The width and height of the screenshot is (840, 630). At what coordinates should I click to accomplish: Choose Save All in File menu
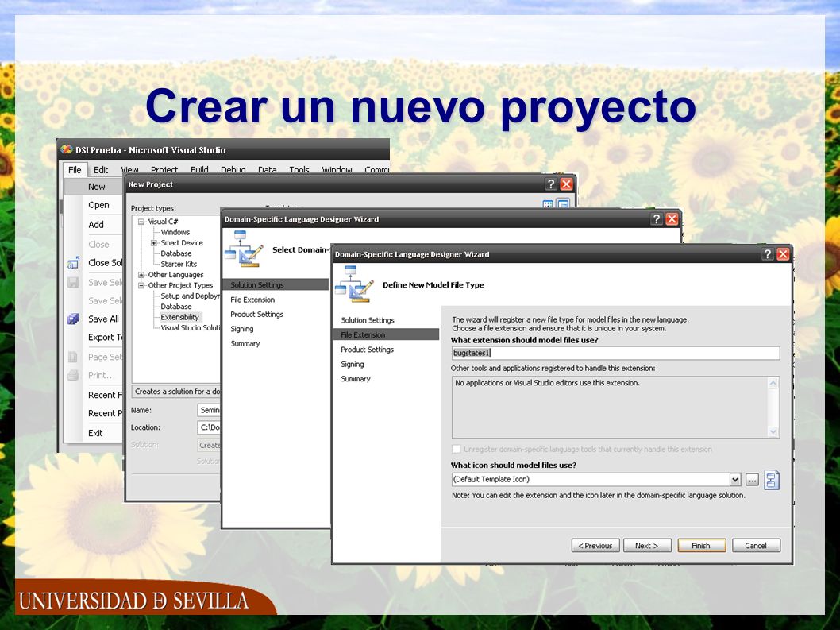pyautogui.click(x=103, y=319)
